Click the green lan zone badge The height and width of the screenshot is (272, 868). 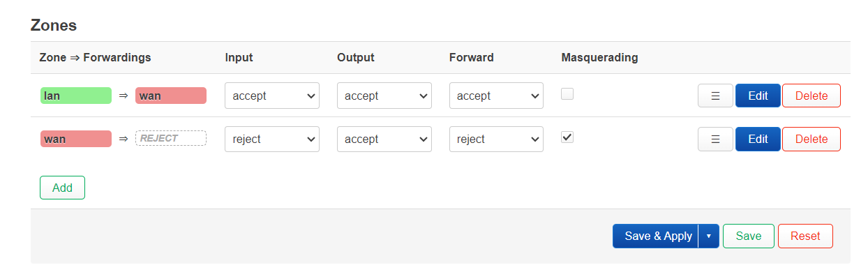tap(76, 96)
